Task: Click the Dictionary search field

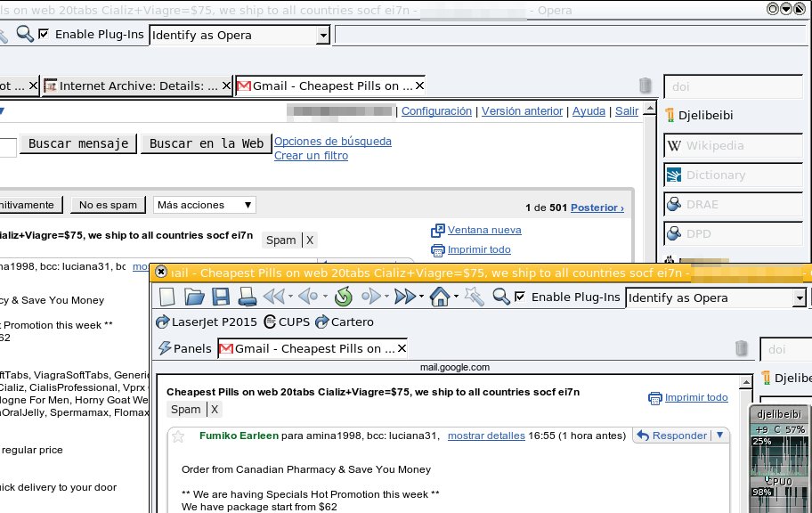Action: [734, 175]
